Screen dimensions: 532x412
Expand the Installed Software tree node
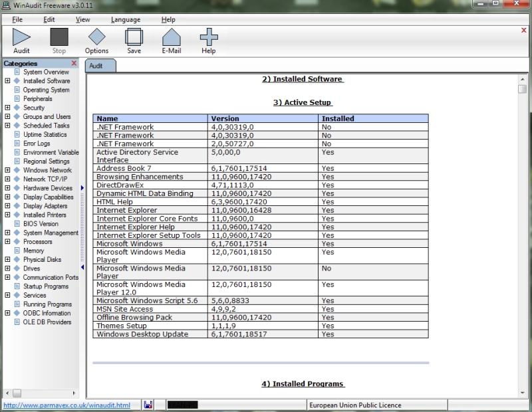click(7, 80)
